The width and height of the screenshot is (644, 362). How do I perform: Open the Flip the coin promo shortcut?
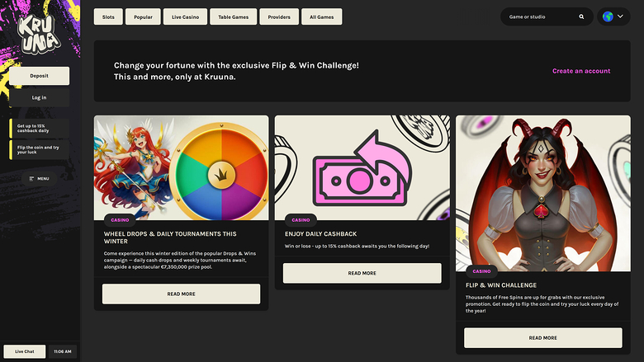click(x=40, y=149)
